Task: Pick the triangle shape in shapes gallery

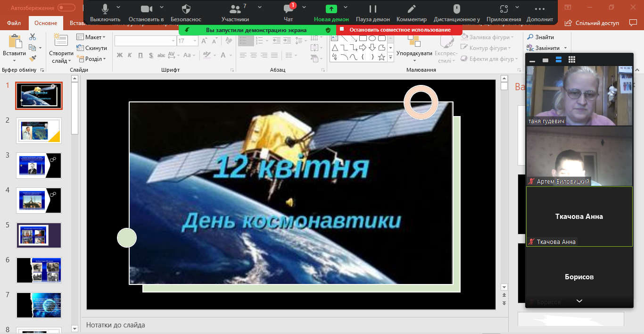Action: tap(335, 48)
